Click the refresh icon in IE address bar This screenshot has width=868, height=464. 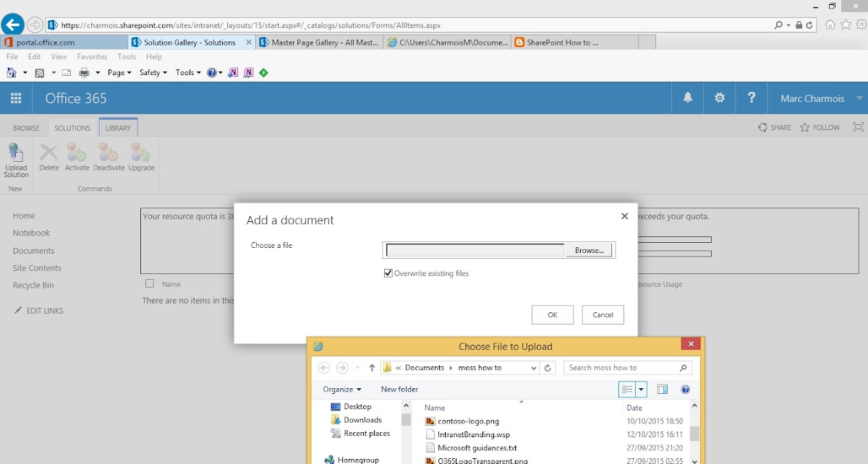point(809,25)
